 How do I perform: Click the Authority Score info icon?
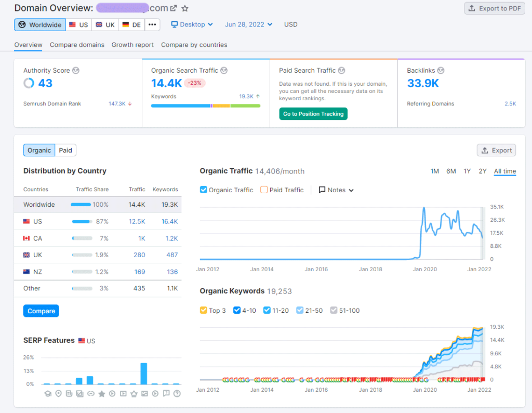pyautogui.click(x=76, y=70)
